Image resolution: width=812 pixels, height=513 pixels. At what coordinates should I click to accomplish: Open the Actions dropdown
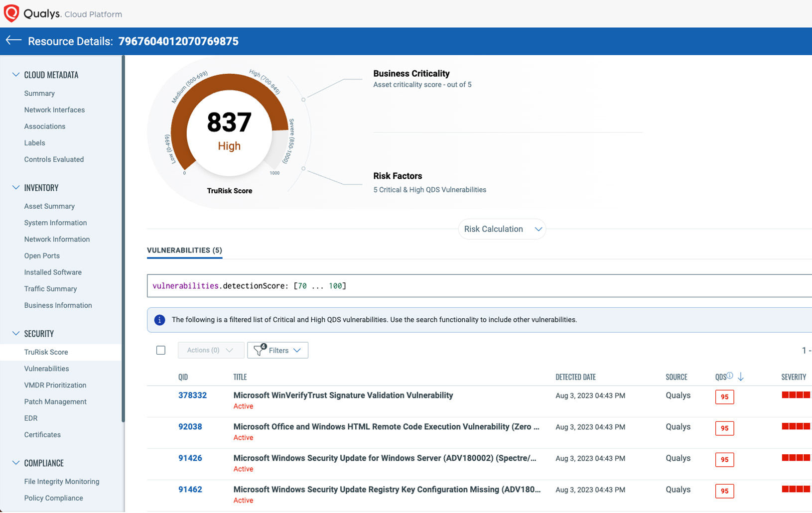pos(210,350)
